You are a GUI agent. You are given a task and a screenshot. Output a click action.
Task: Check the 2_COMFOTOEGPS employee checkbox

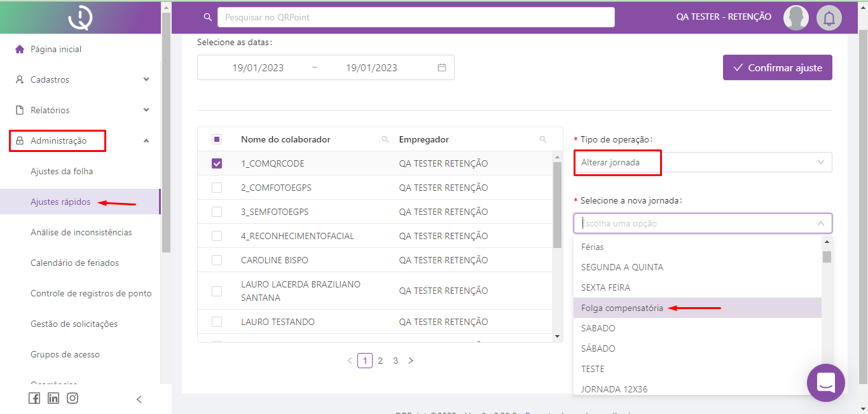click(x=217, y=188)
